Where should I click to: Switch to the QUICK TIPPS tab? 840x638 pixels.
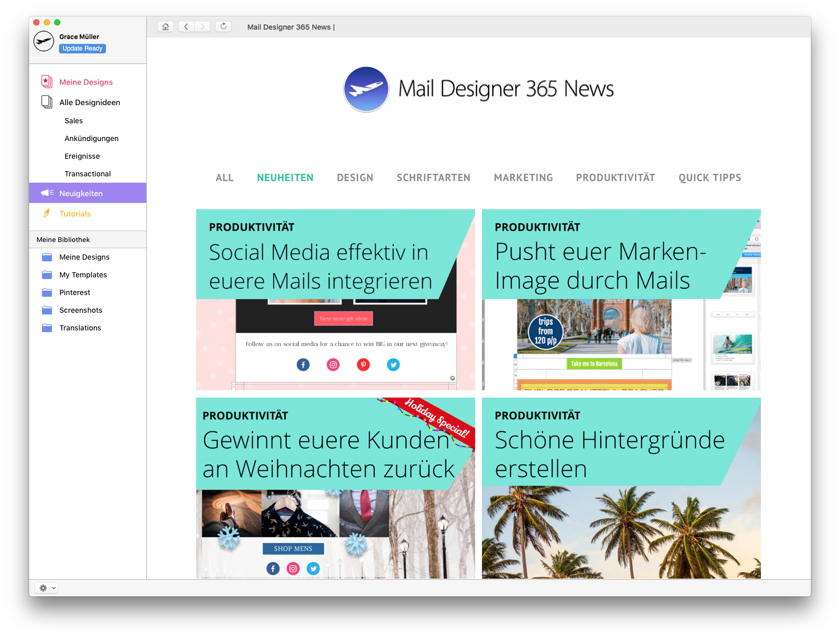pos(710,178)
